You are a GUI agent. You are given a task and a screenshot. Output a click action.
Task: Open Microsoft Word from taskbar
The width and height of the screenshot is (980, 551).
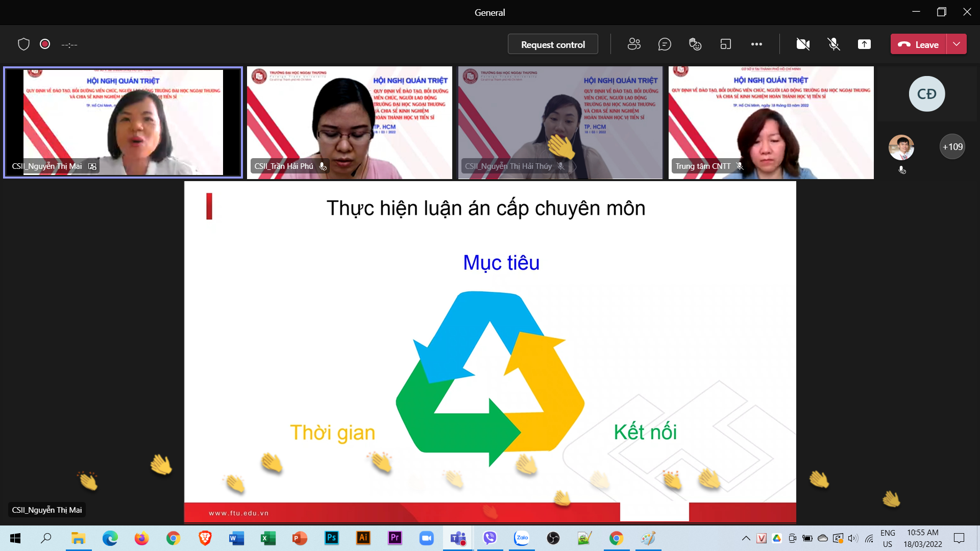coord(236,538)
